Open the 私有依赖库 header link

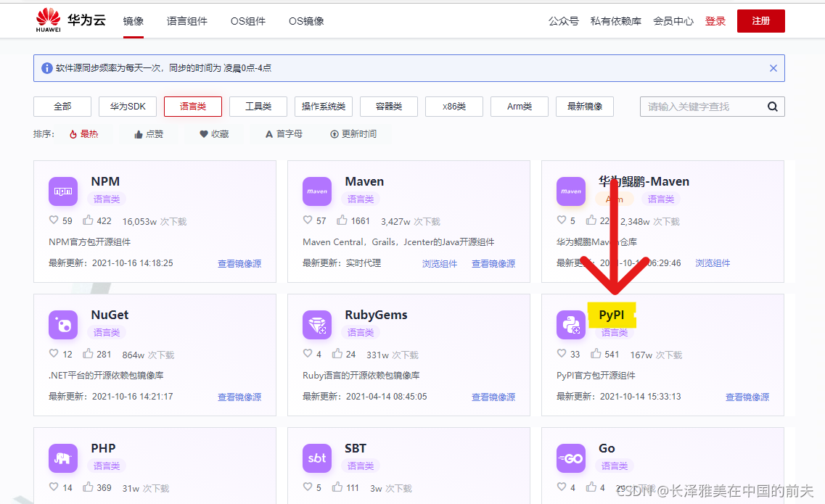(615, 21)
